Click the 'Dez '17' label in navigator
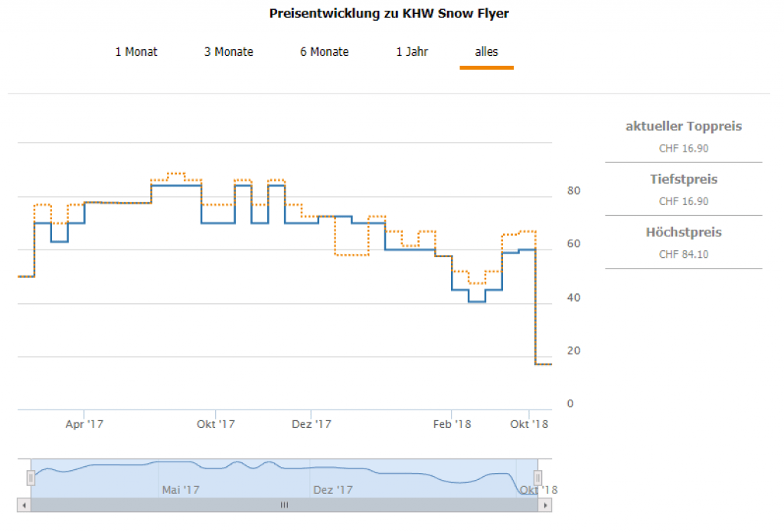784x532 pixels. click(x=333, y=490)
